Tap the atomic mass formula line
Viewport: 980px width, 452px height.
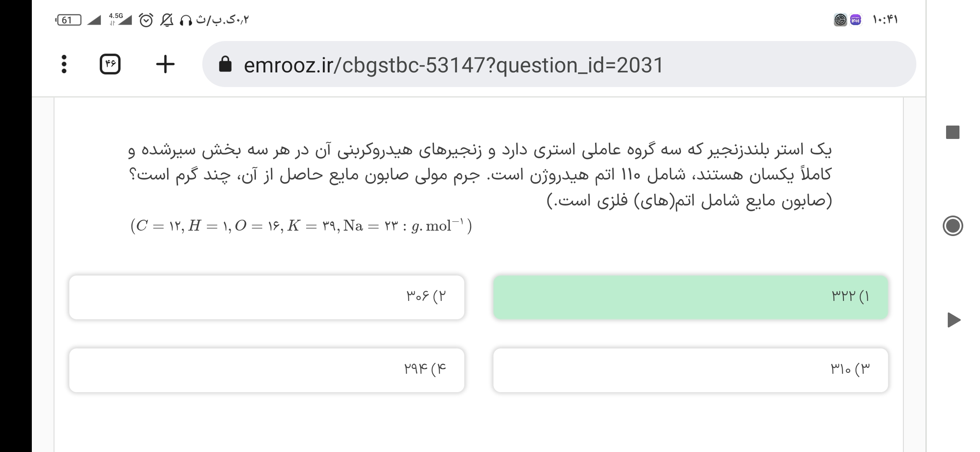301,226
